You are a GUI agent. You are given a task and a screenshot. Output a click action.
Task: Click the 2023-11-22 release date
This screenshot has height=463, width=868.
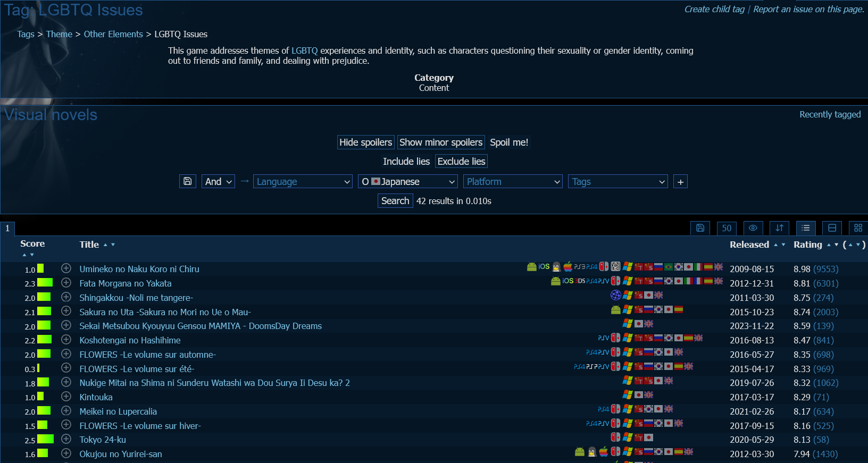pyautogui.click(x=752, y=326)
